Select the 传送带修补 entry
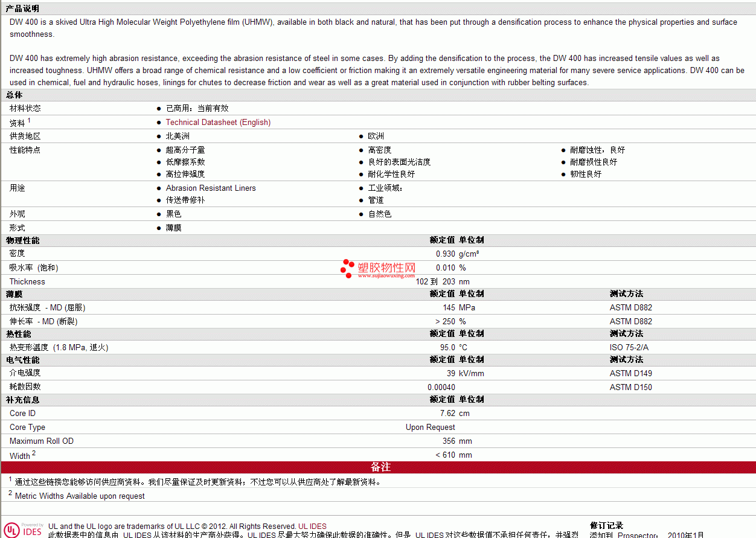 [x=185, y=200]
